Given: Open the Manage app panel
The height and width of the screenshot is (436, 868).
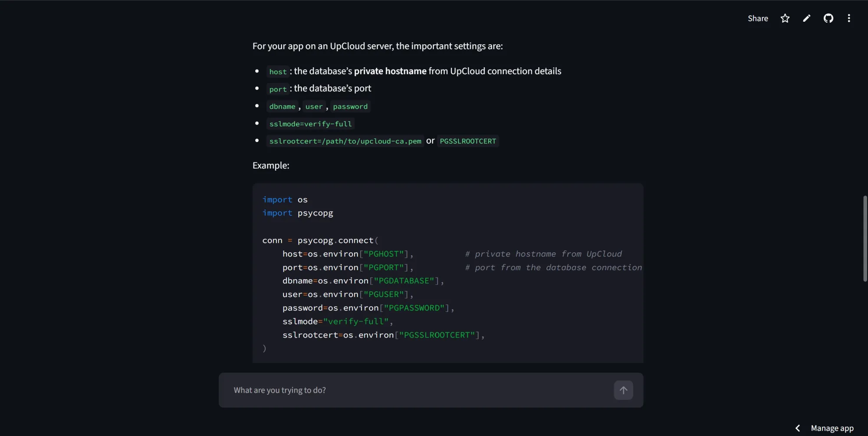Looking at the screenshot, I should 832,428.
